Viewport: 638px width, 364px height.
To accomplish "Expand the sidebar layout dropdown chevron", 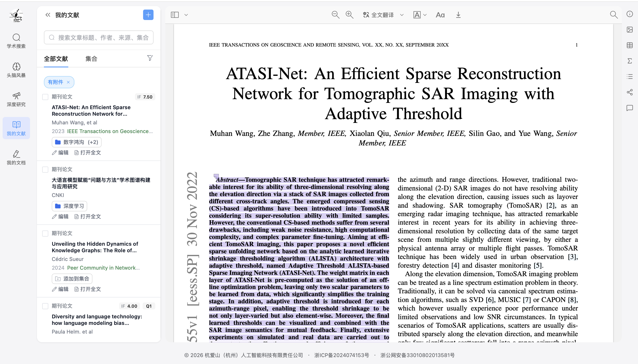I will [186, 15].
